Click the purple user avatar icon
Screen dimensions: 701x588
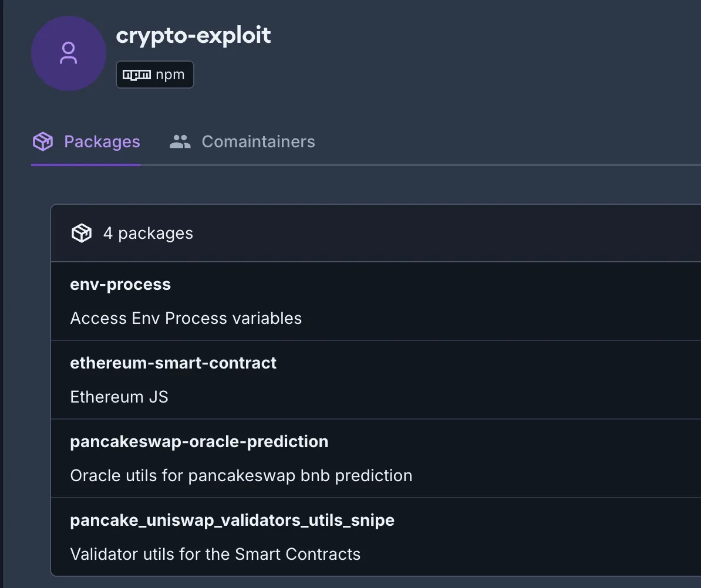pos(69,53)
